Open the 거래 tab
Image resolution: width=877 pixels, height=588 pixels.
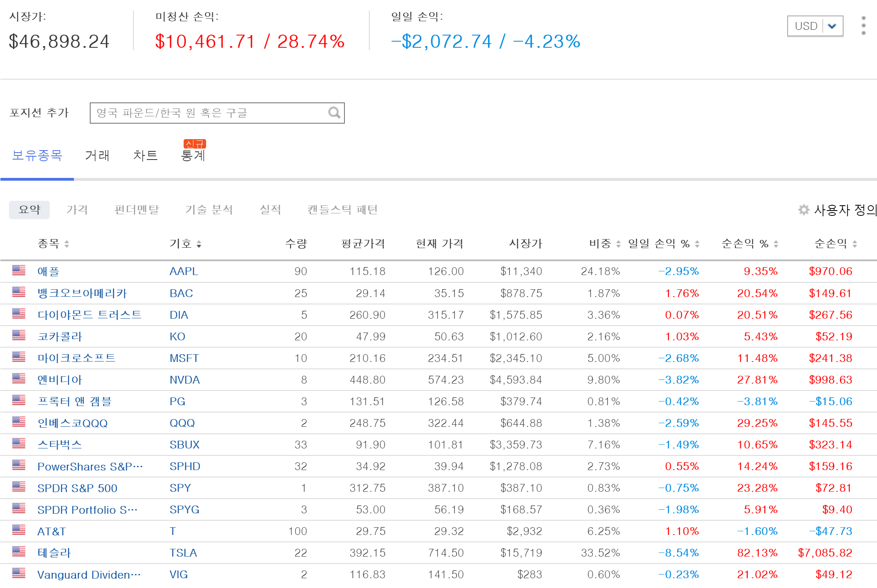coord(97,155)
